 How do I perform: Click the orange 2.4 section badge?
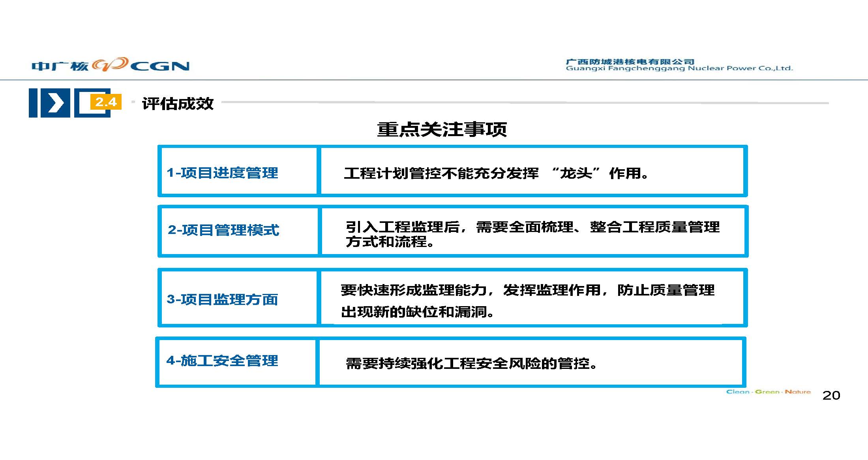point(106,102)
